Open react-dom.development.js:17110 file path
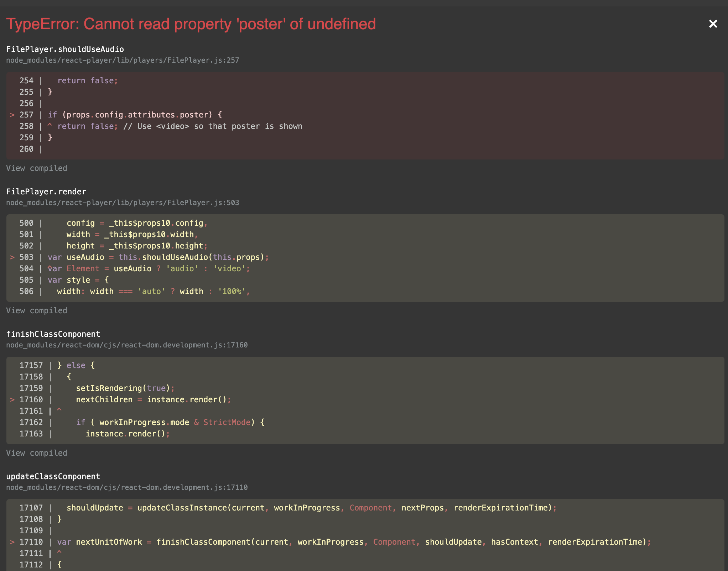 [126, 487]
